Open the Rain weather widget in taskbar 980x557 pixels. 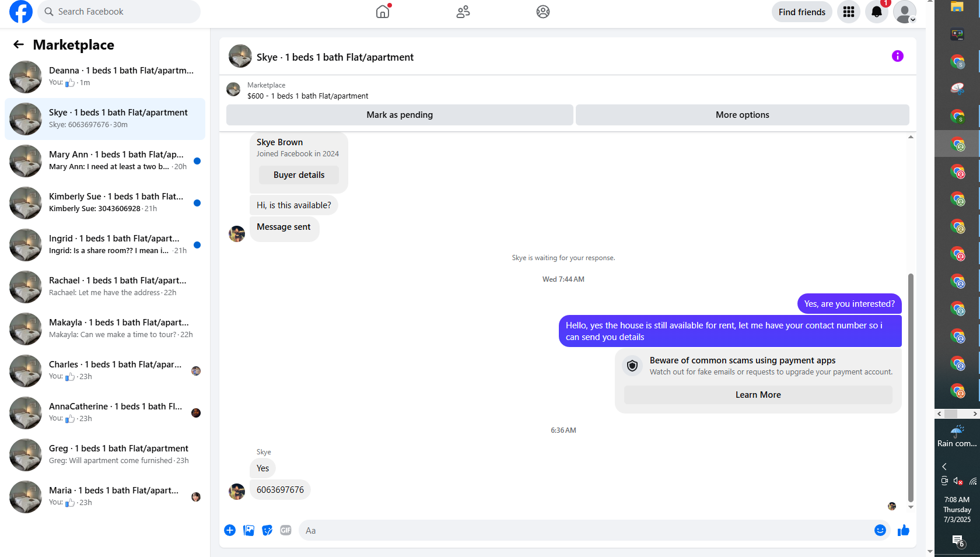957,436
